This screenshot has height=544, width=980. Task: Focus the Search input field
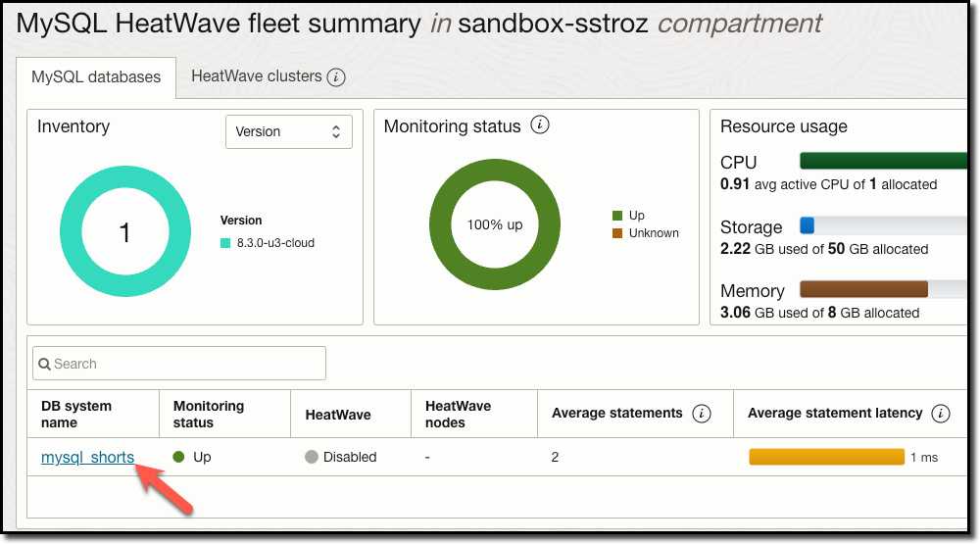click(179, 364)
